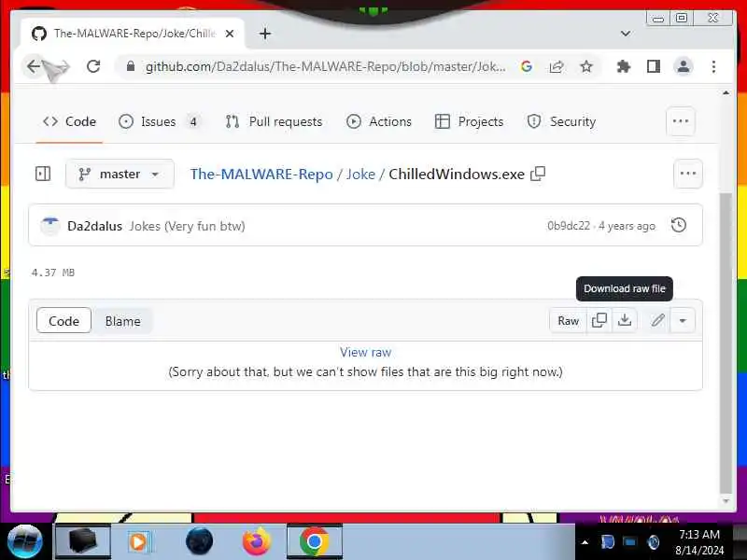747x560 pixels.
Task: Switch to The-MALWARE-Repo browser tab
Action: (133, 34)
